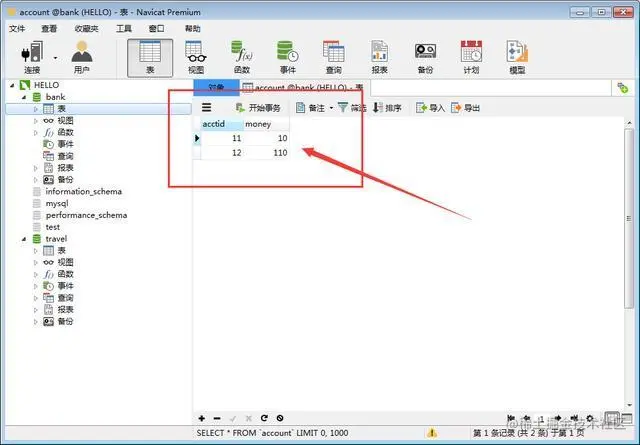Image resolution: width=640 pixels, height=445 pixels.
Task: Click the last page navigation icon
Action: tap(574, 418)
